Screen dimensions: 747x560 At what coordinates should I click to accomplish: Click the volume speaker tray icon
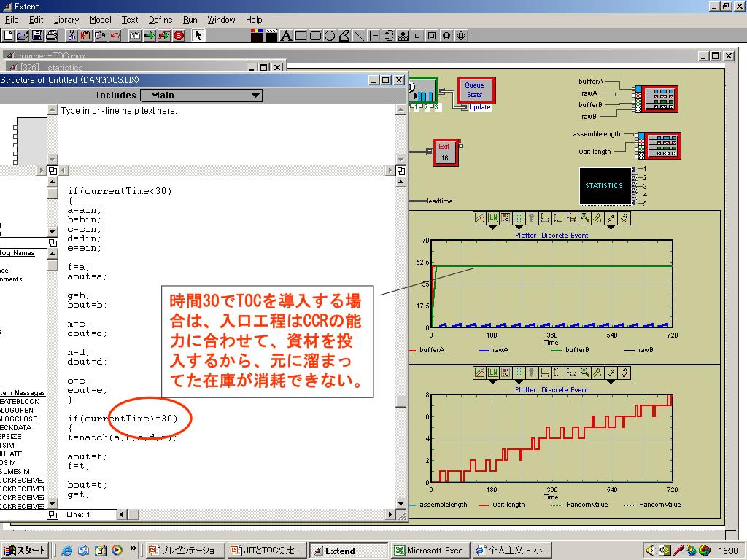[651, 551]
